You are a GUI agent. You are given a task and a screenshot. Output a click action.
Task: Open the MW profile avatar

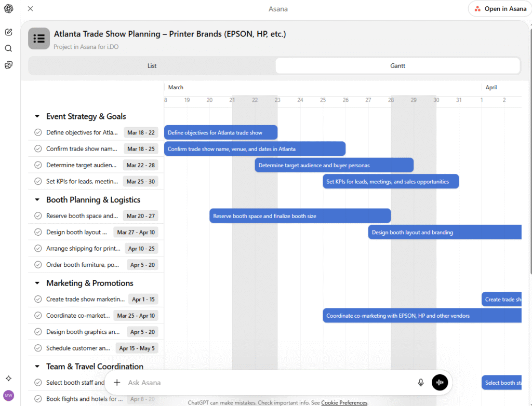(8, 396)
